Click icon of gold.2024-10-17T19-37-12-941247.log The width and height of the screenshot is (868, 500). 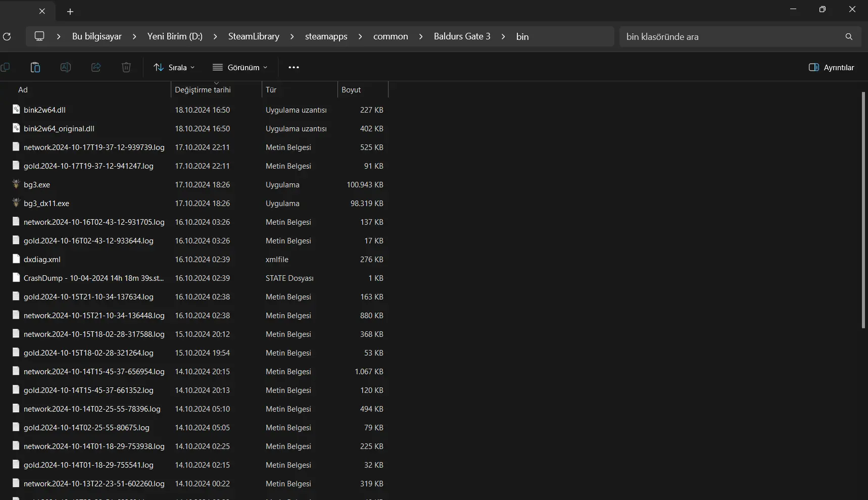pos(16,166)
